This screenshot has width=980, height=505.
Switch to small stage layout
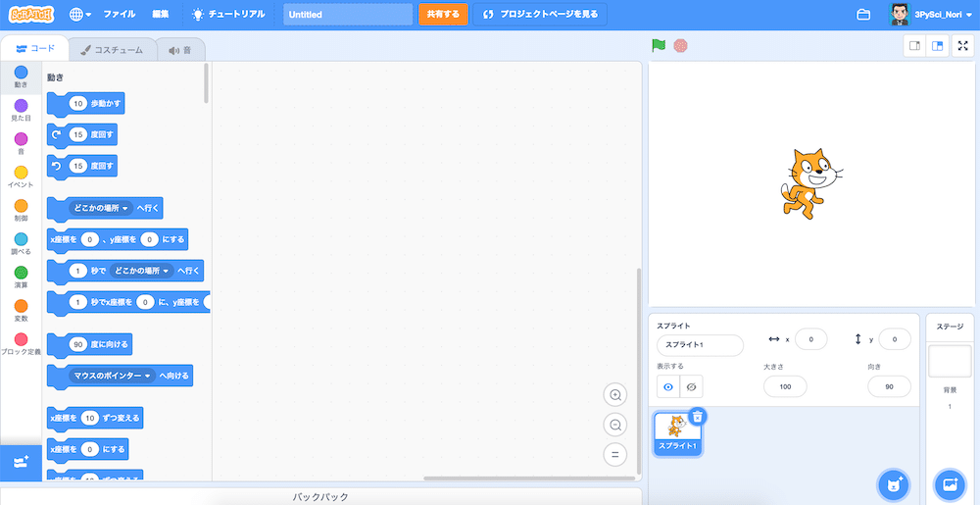point(914,46)
